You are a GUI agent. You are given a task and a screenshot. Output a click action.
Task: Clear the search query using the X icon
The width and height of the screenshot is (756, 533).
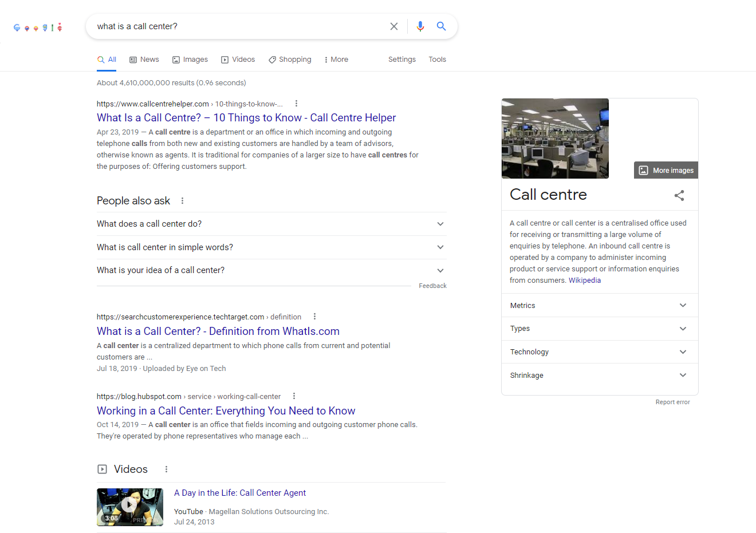point(393,26)
